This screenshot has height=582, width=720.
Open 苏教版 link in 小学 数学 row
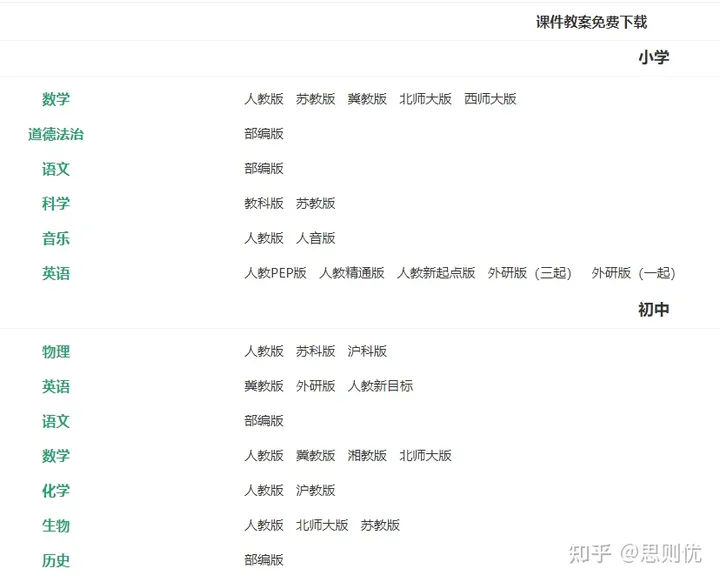coord(315,99)
